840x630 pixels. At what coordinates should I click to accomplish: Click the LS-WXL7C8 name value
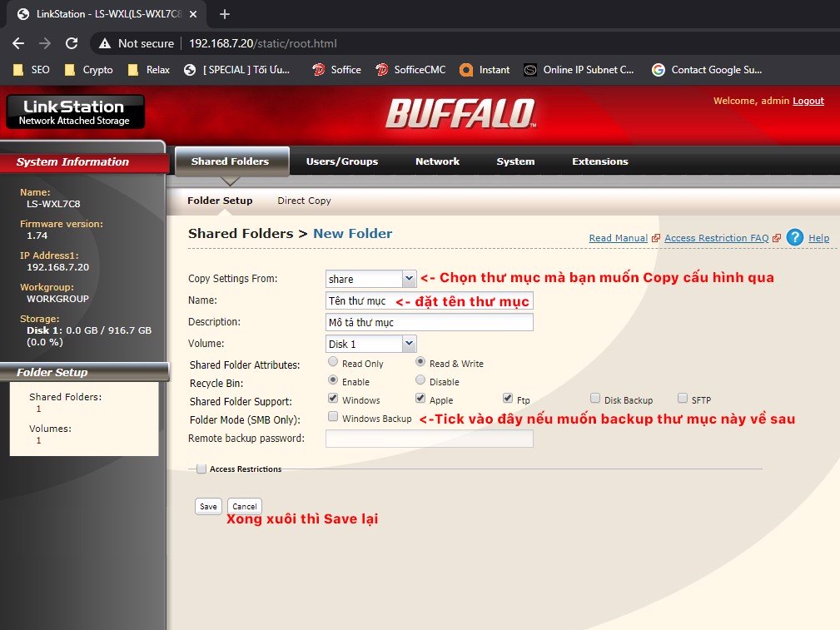(53, 204)
